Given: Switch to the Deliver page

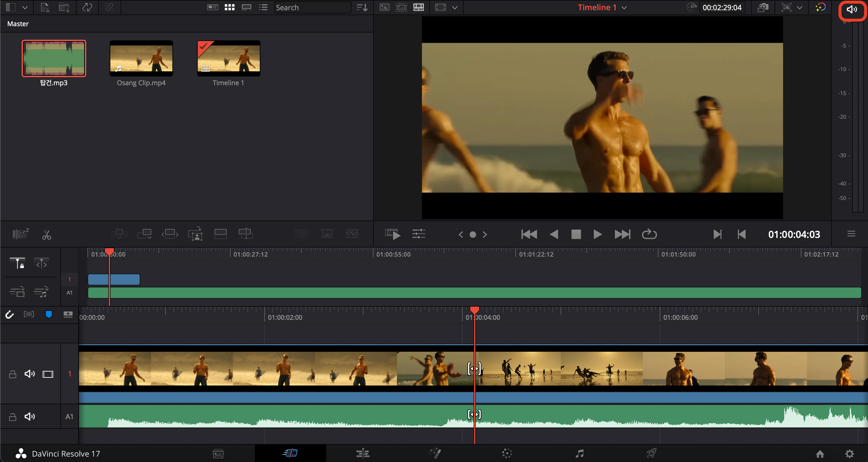Looking at the screenshot, I should pyautogui.click(x=651, y=453).
